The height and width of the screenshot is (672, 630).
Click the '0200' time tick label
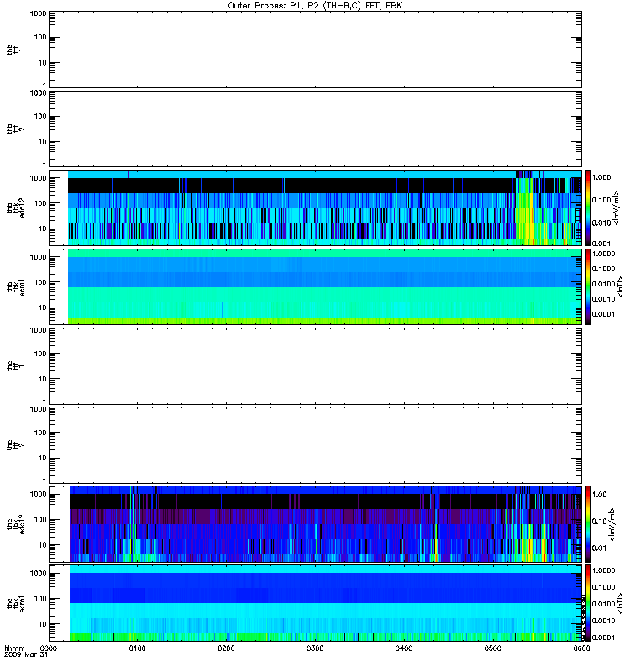point(226,648)
